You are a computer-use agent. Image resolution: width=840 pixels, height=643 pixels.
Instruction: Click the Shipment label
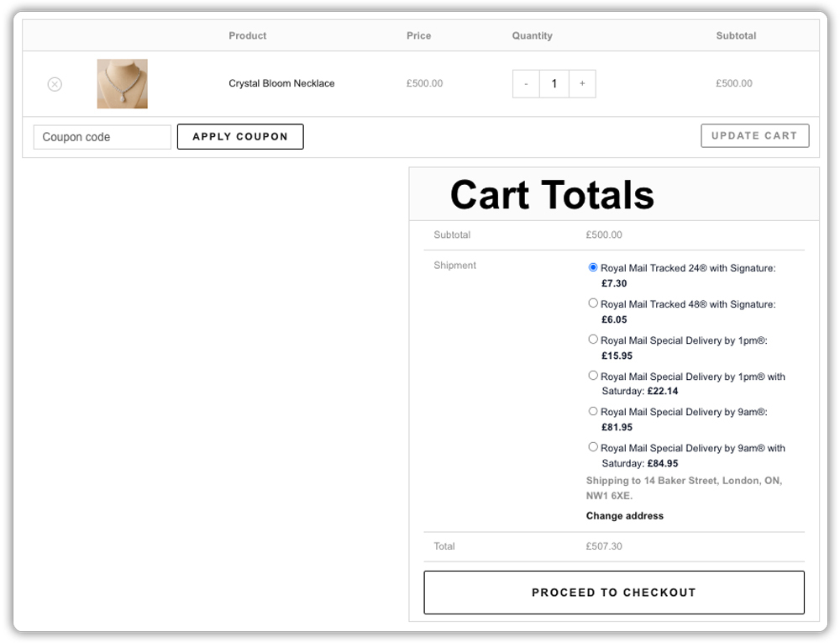(x=454, y=266)
